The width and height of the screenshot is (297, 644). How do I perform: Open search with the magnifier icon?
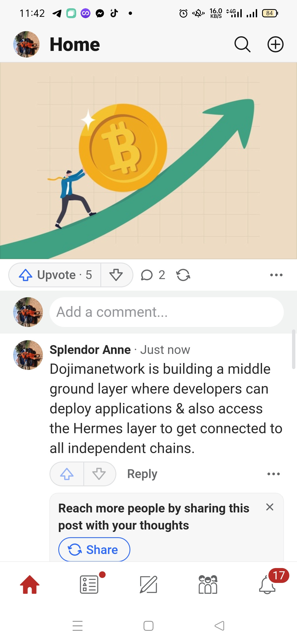(x=242, y=44)
